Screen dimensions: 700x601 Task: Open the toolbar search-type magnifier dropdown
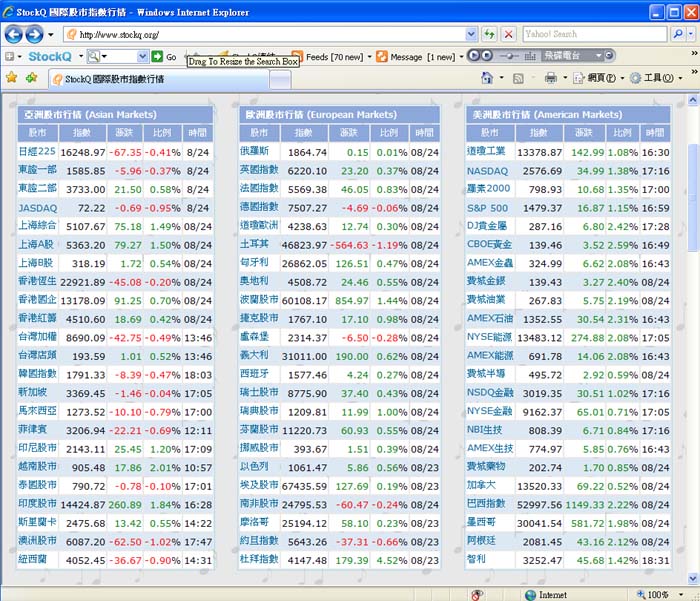pyautogui.click(x=97, y=57)
